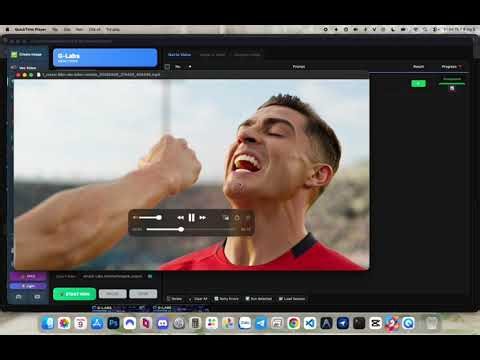Open Google Chrome from the Dock
Image resolution: width=480 pixels, height=360 pixels.
coord(294,323)
